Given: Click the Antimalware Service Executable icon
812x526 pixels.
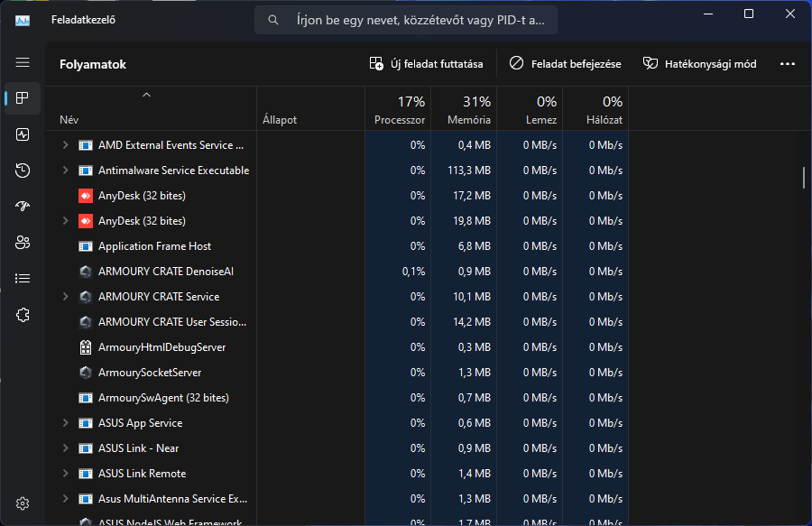Looking at the screenshot, I should tap(86, 171).
